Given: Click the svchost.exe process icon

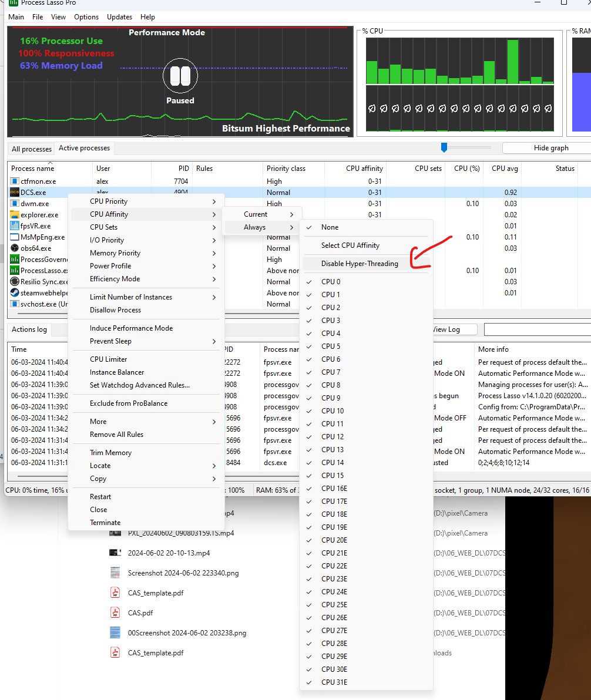Looking at the screenshot, I should click(14, 304).
